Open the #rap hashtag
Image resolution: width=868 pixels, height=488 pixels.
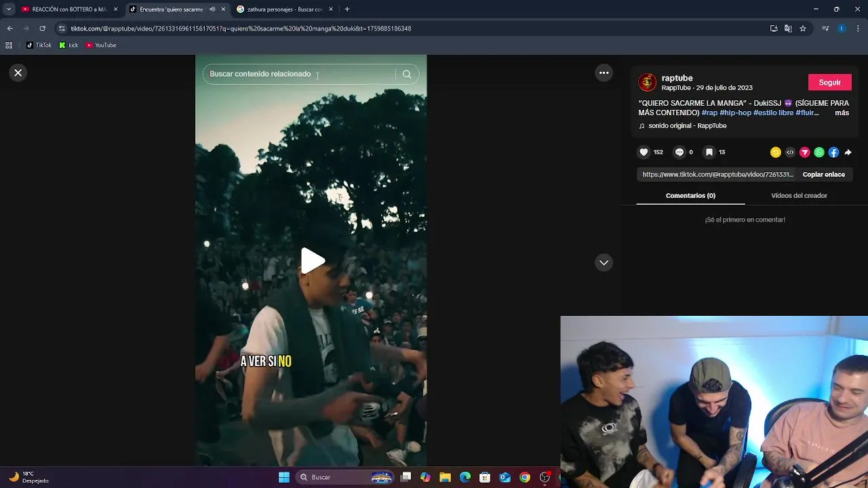click(709, 113)
